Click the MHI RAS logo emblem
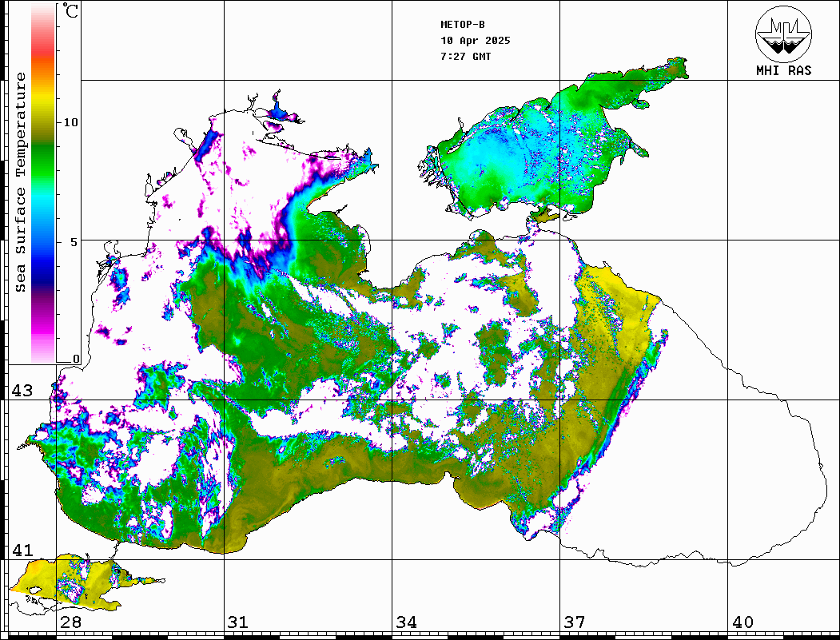The image size is (840, 640). (x=784, y=34)
